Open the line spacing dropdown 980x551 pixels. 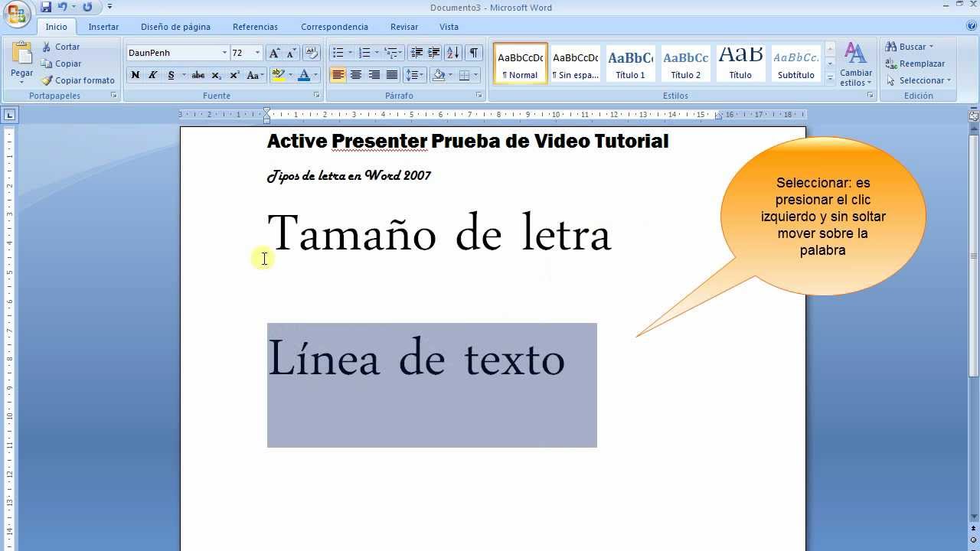414,75
